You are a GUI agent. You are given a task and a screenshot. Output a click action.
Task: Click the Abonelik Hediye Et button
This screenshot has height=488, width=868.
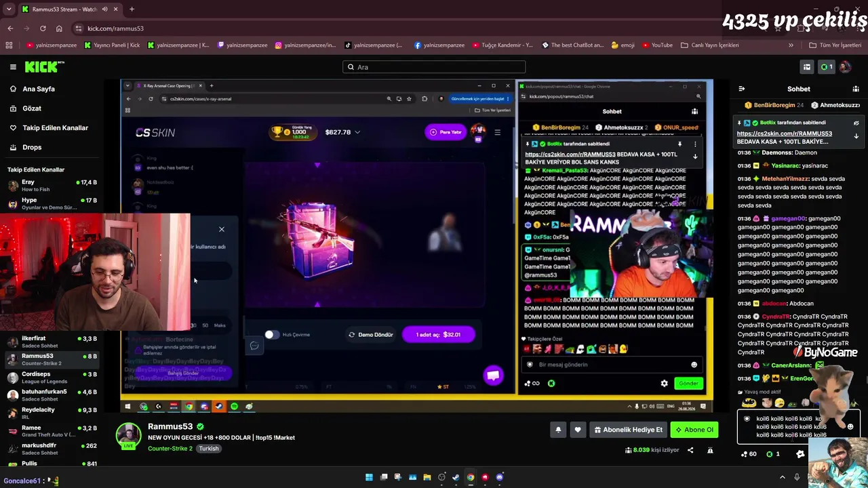pyautogui.click(x=629, y=430)
